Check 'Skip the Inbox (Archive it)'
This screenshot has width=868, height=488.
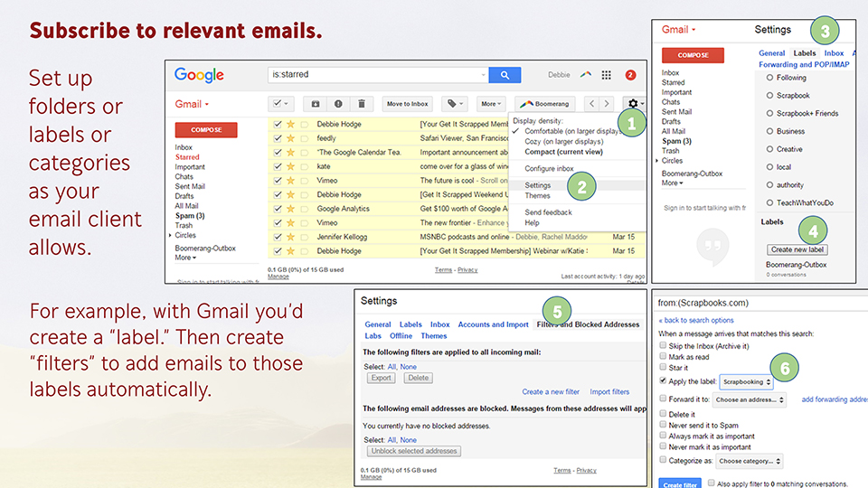click(663, 345)
